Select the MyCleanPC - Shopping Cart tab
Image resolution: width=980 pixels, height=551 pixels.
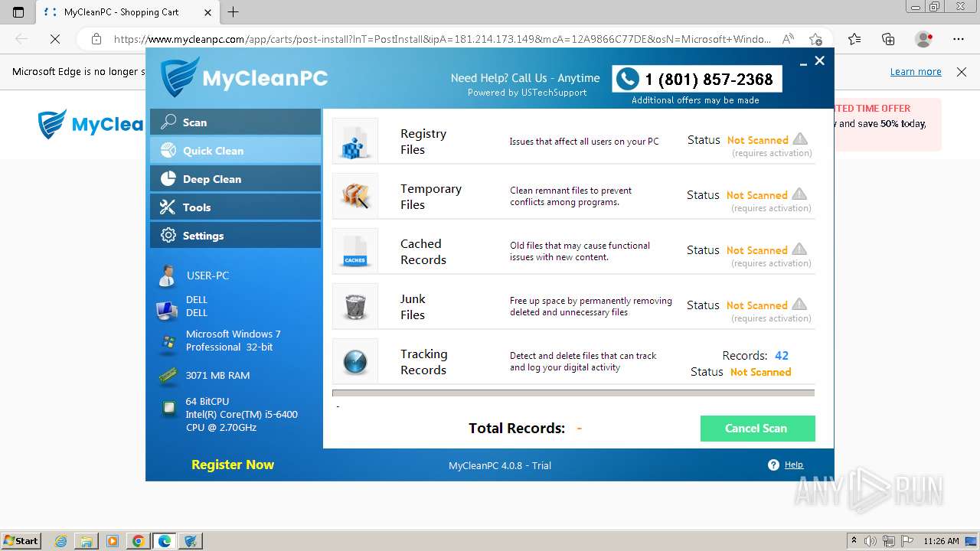coord(128,12)
